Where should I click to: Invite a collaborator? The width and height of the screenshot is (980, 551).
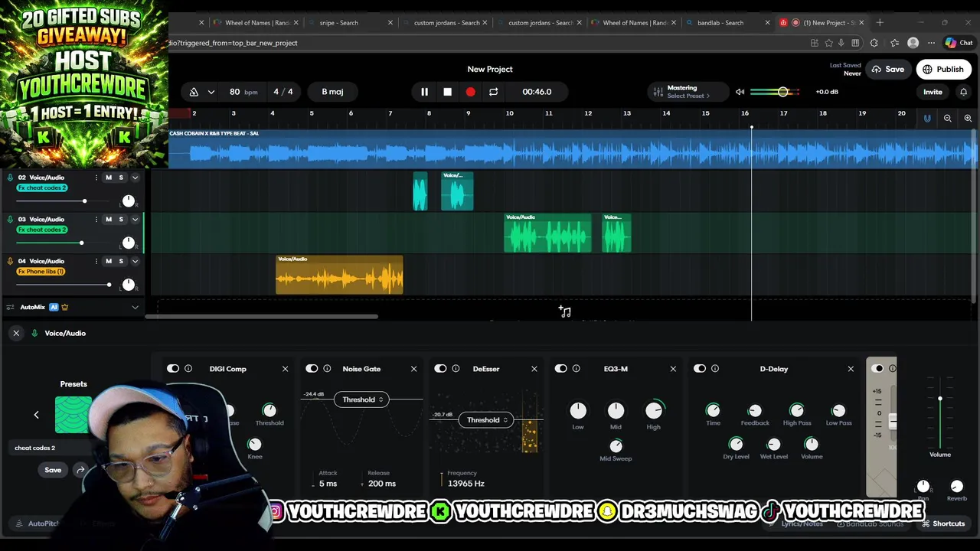click(x=933, y=92)
